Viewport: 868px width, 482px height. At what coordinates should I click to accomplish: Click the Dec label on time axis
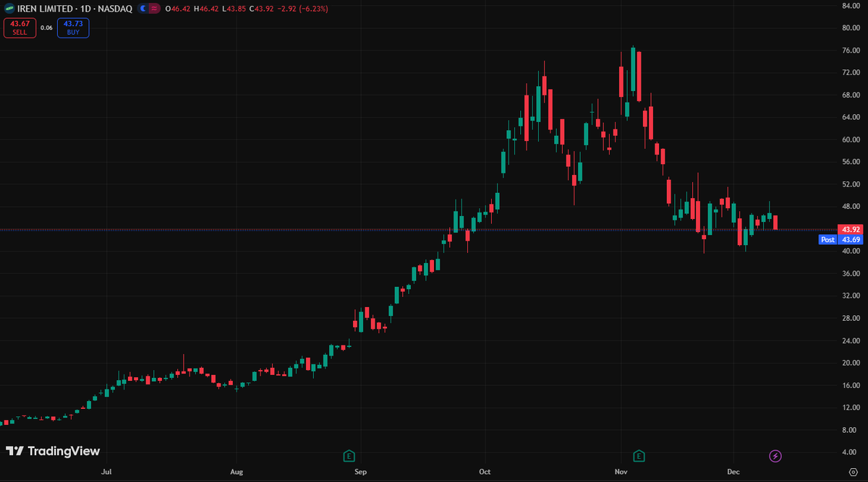732,470
